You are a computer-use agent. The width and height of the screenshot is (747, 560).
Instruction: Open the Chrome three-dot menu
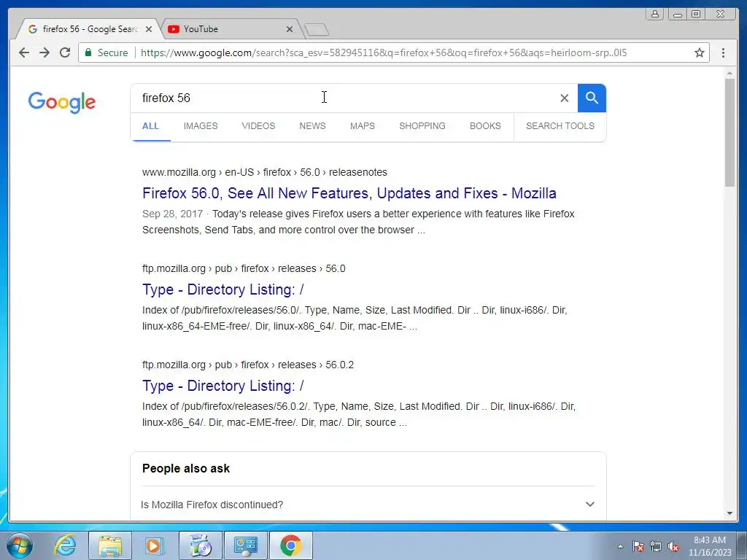(723, 52)
